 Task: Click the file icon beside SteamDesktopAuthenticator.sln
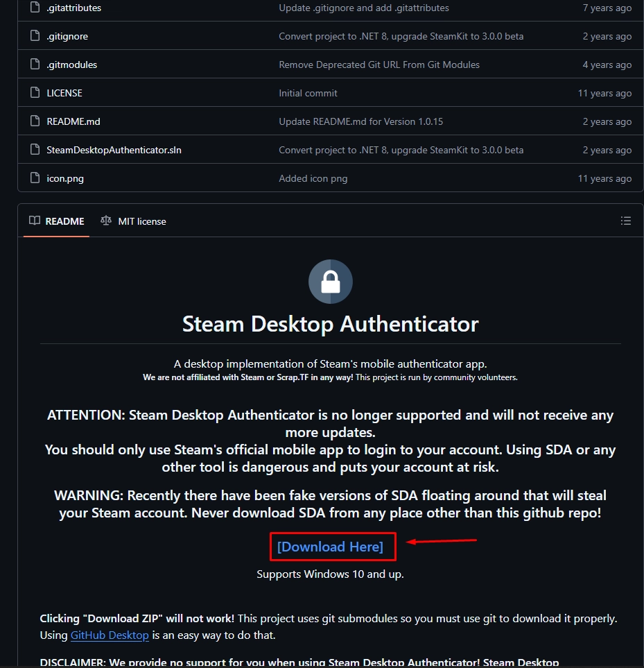coord(35,150)
